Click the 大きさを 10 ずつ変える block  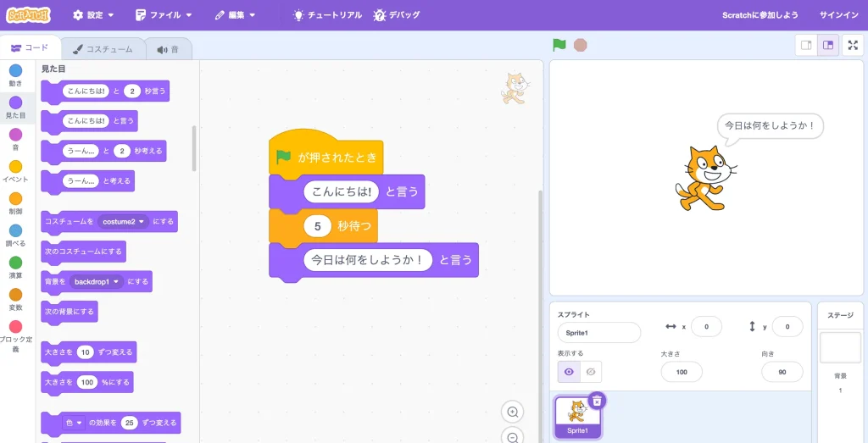point(89,352)
